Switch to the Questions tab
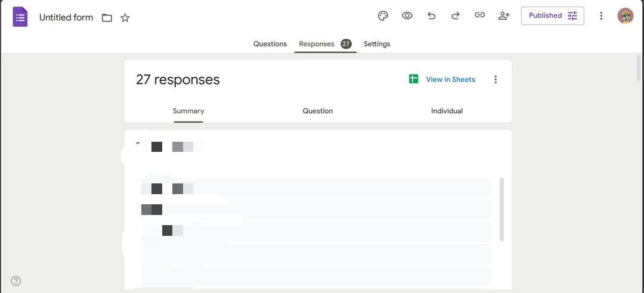Screen dimensions: 644x293 (x=270, y=44)
